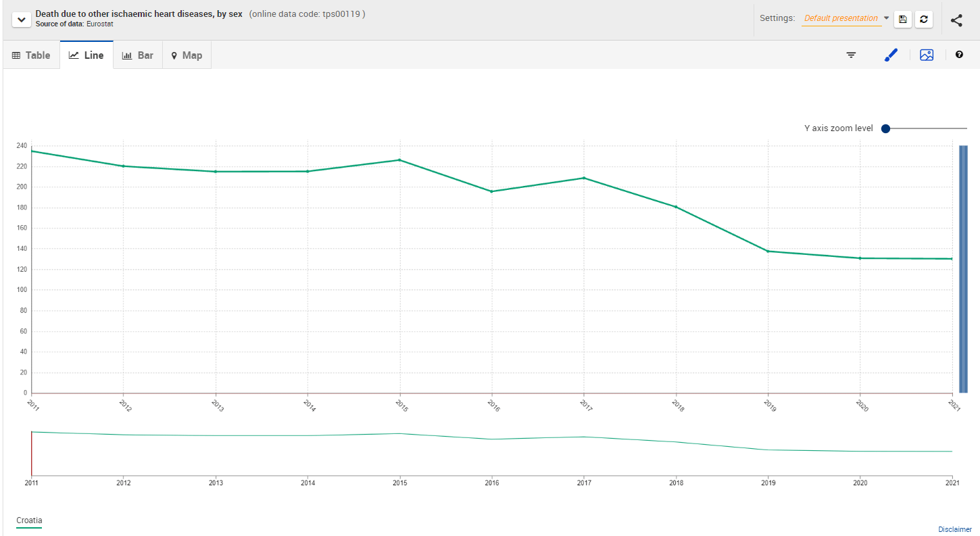Open the Disclaimer link
The width and height of the screenshot is (980, 536).
click(954, 529)
